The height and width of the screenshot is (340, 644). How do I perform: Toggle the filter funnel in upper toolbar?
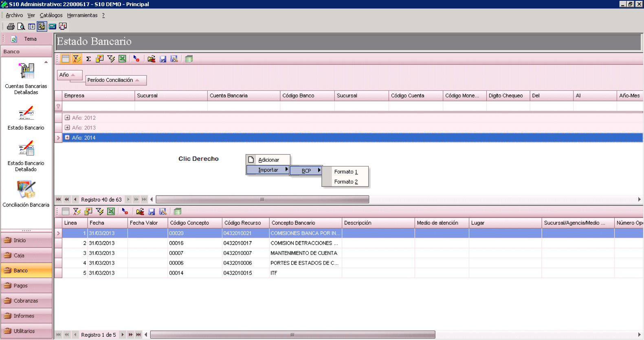pyautogui.click(x=77, y=59)
